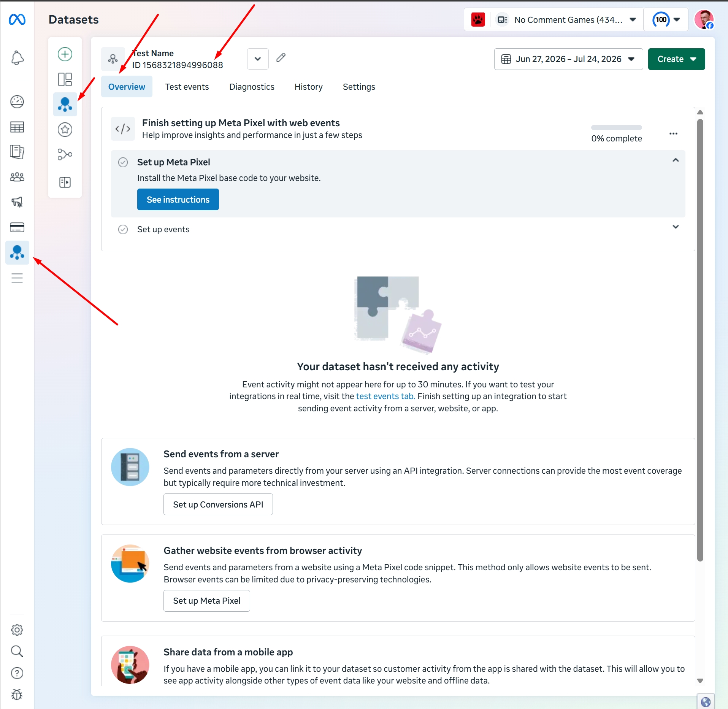Click the Set up Meta Pixel outlined button
This screenshot has height=709, width=728.
207,601
